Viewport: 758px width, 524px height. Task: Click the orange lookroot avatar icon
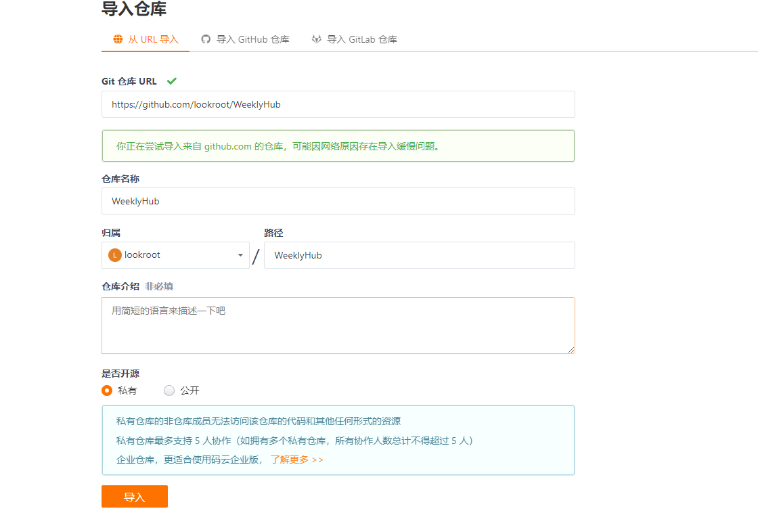115,255
